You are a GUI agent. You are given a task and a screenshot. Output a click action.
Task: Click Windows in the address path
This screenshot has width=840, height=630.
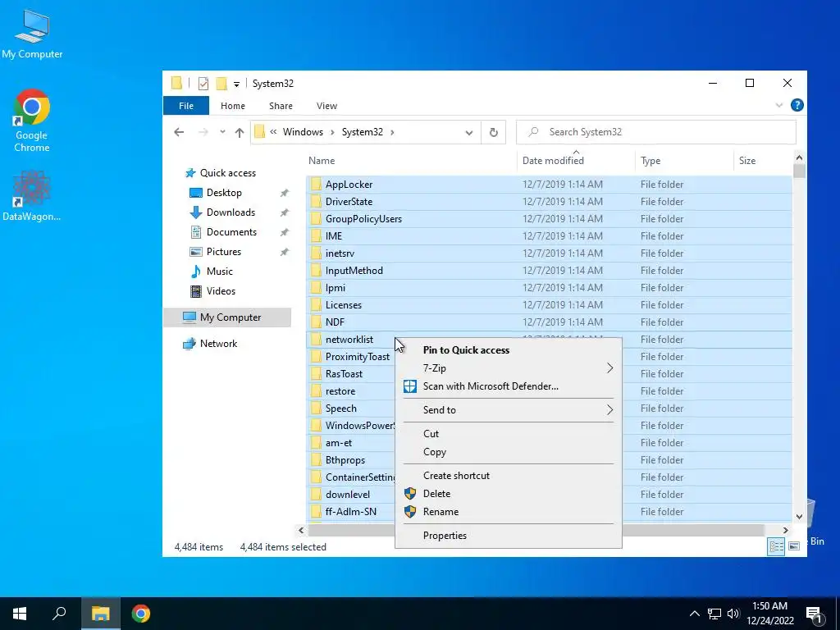coord(303,132)
